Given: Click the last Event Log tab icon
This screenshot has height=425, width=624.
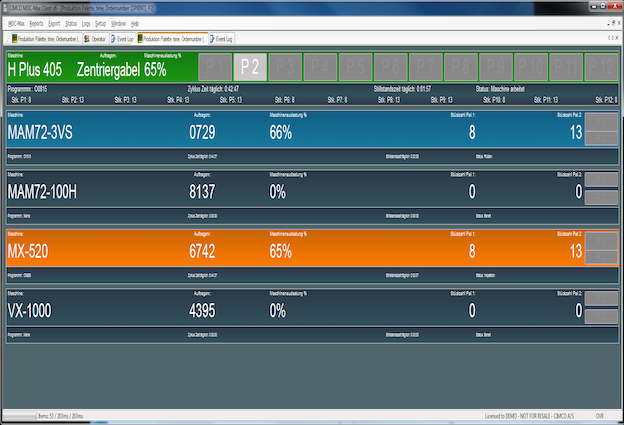Looking at the screenshot, I should click(212, 39).
